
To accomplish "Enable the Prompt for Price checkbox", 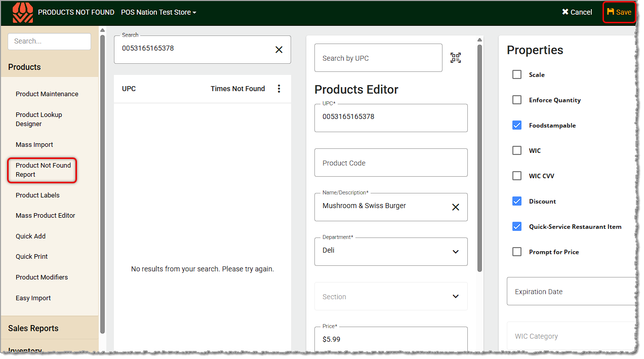I will (x=517, y=252).
